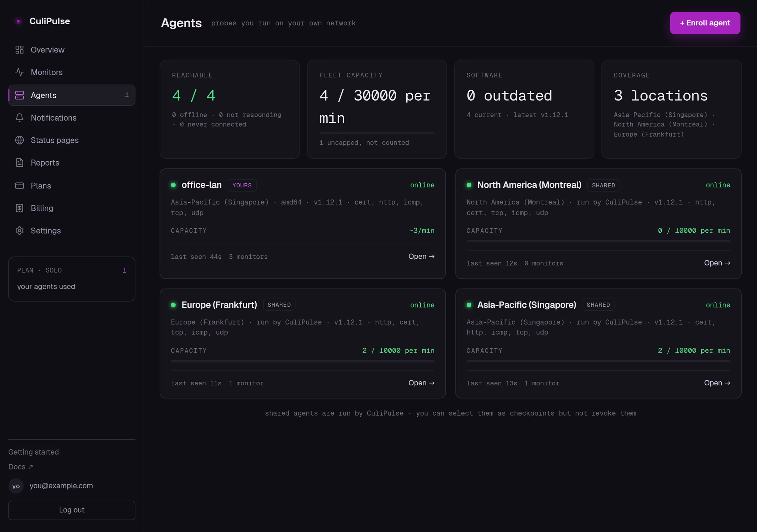Click the Coverage '3 locations' card
Image resolution: width=757 pixels, height=532 pixels.
click(671, 109)
